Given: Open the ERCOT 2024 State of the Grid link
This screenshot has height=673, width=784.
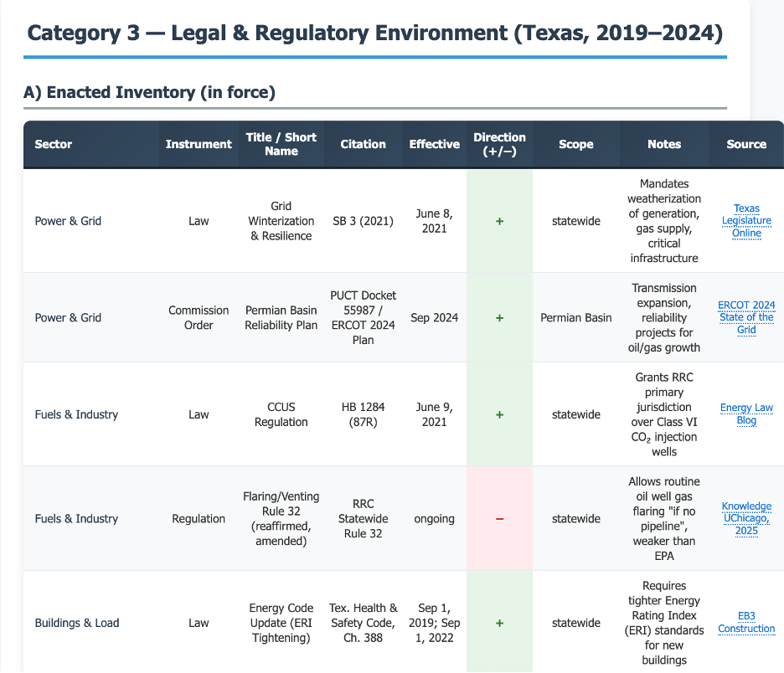Looking at the screenshot, I should click(746, 317).
